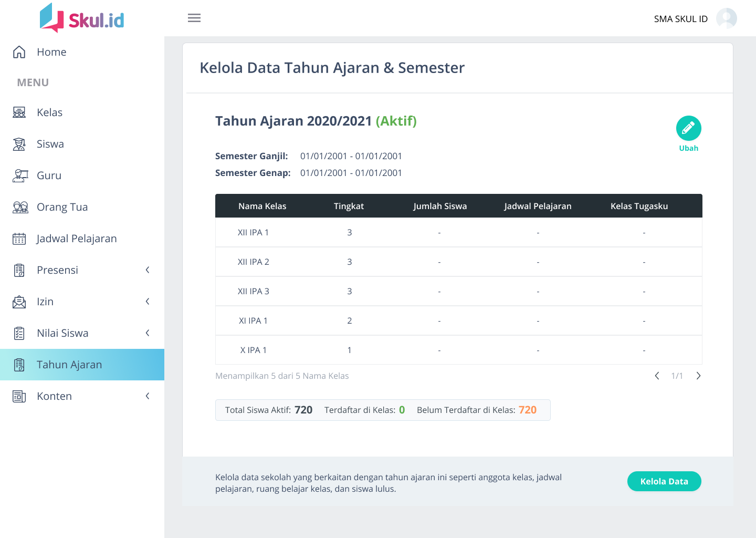Image resolution: width=756 pixels, height=538 pixels.
Task: Go to previous table page
Action: tap(657, 376)
